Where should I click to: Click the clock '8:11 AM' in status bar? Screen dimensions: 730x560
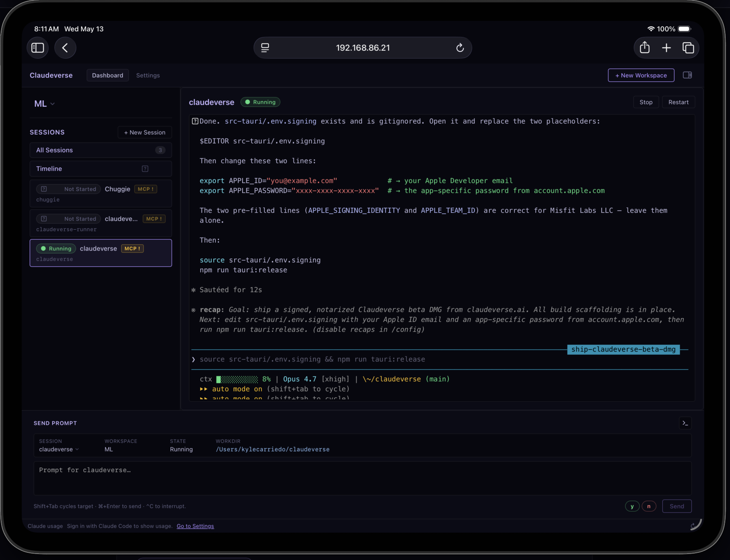coord(46,29)
